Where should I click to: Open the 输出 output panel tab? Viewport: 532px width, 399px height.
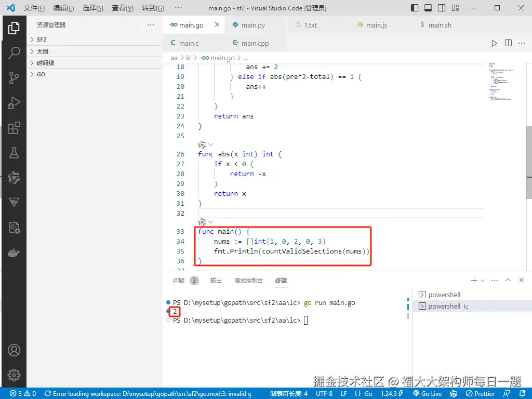pos(216,281)
